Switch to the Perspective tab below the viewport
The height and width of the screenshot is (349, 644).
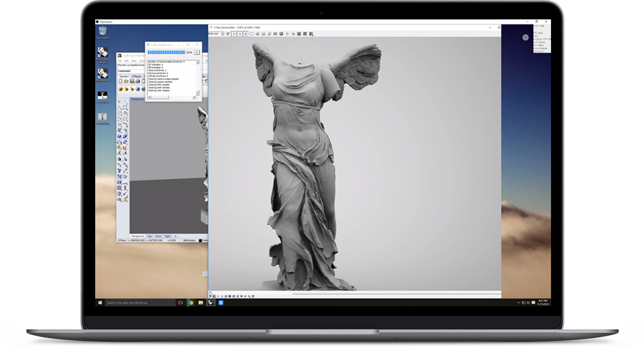pyautogui.click(x=138, y=237)
